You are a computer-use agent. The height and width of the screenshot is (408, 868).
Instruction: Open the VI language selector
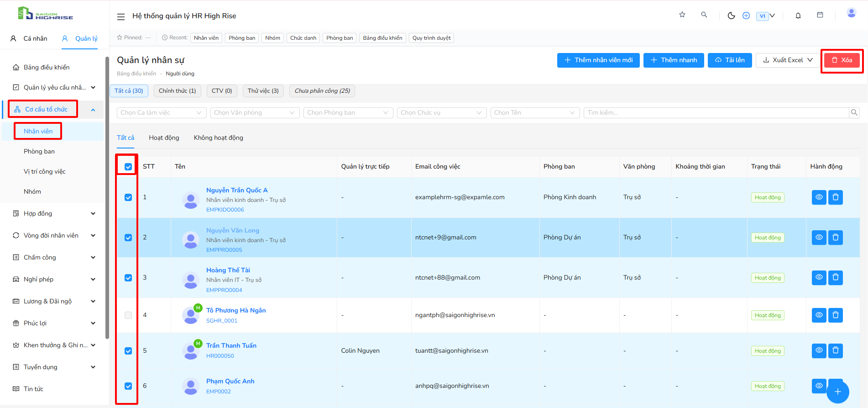coord(765,16)
